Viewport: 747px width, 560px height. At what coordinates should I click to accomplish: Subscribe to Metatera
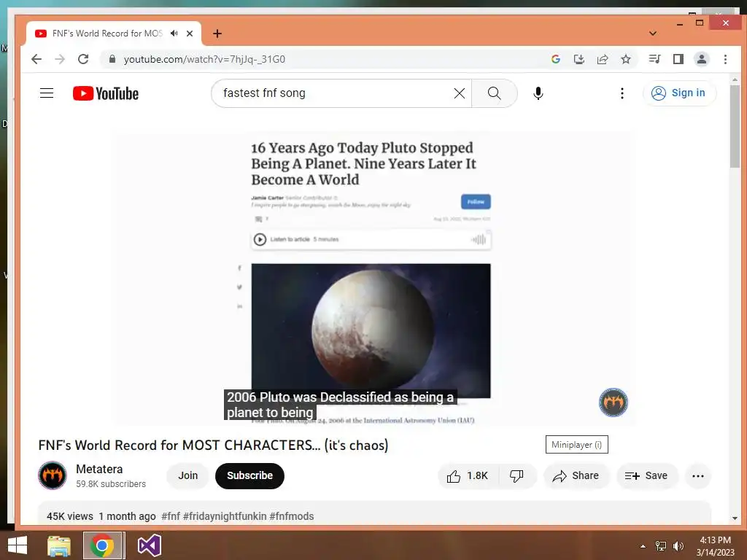249,475
